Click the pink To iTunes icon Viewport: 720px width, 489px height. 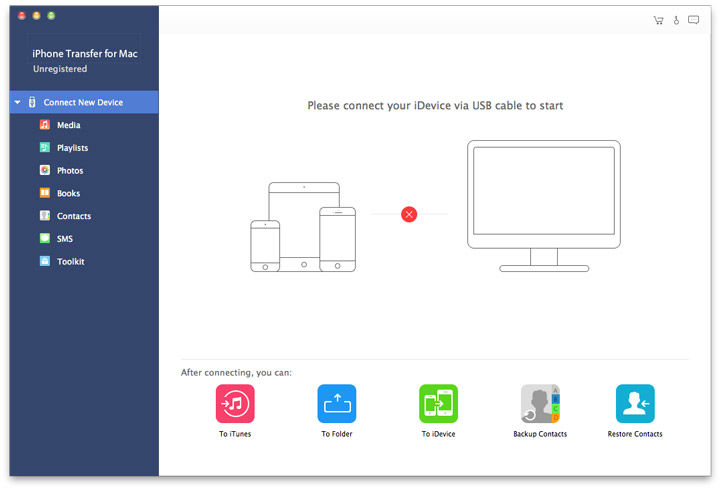pyautogui.click(x=235, y=404)
